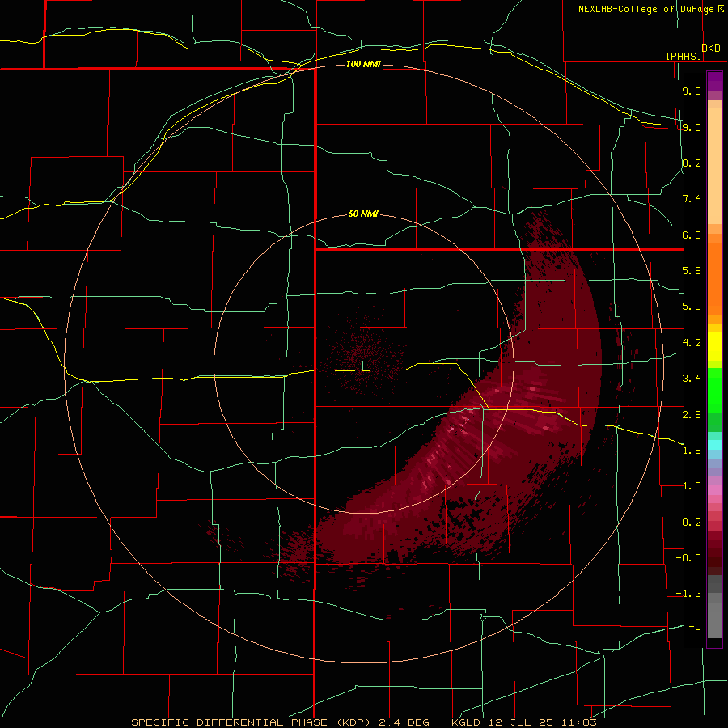
Task: Click the 5.0 value on color scale
Action: click(x=692, y=307)
